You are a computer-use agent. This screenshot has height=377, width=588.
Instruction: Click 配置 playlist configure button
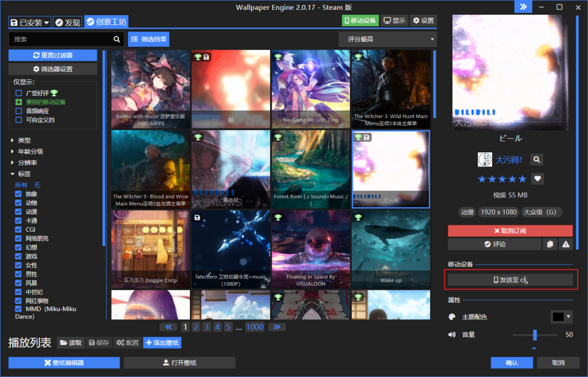tap(127, 343)
